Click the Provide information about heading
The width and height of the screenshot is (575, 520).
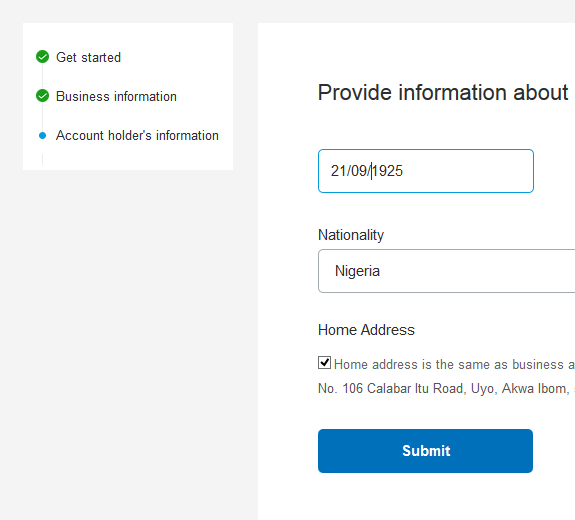pos(443,92)
